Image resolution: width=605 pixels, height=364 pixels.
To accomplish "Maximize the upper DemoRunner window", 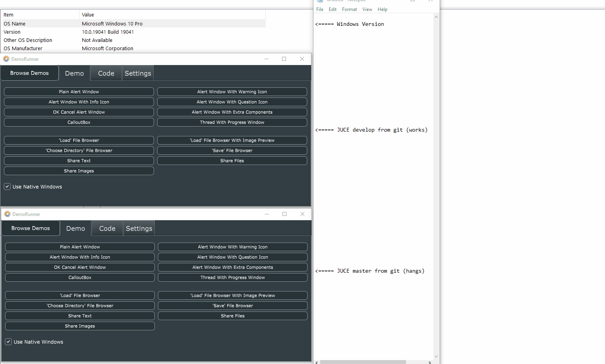I will coord(284,59).
